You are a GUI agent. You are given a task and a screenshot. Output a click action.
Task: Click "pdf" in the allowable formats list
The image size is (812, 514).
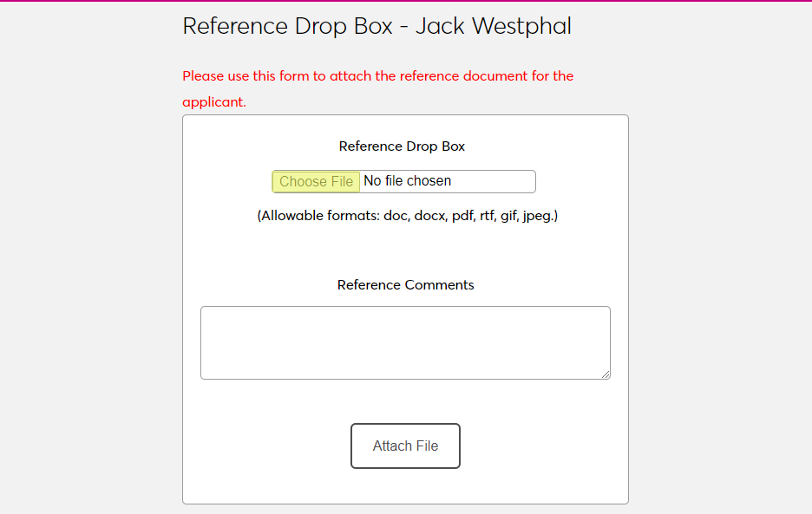[x=462, y=216]
